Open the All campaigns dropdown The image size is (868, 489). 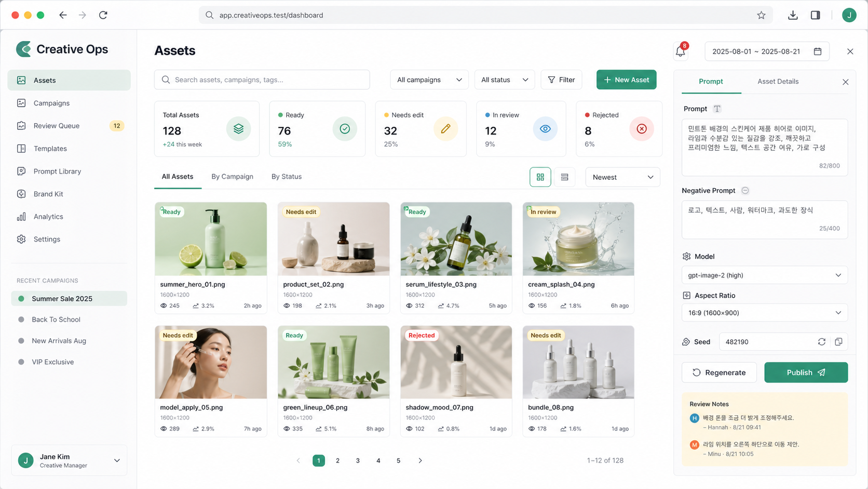coord(429,80)
